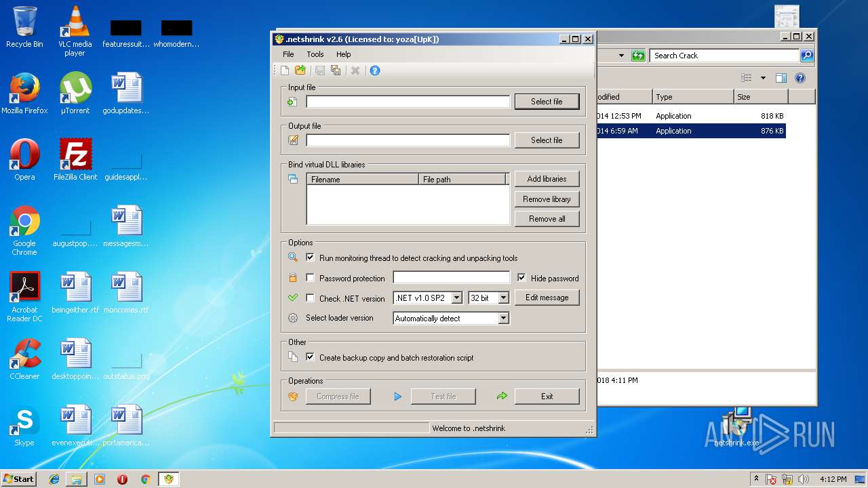This screenshot has height=488, width=868.
Task: Open the Help menu
Action: 344,54
